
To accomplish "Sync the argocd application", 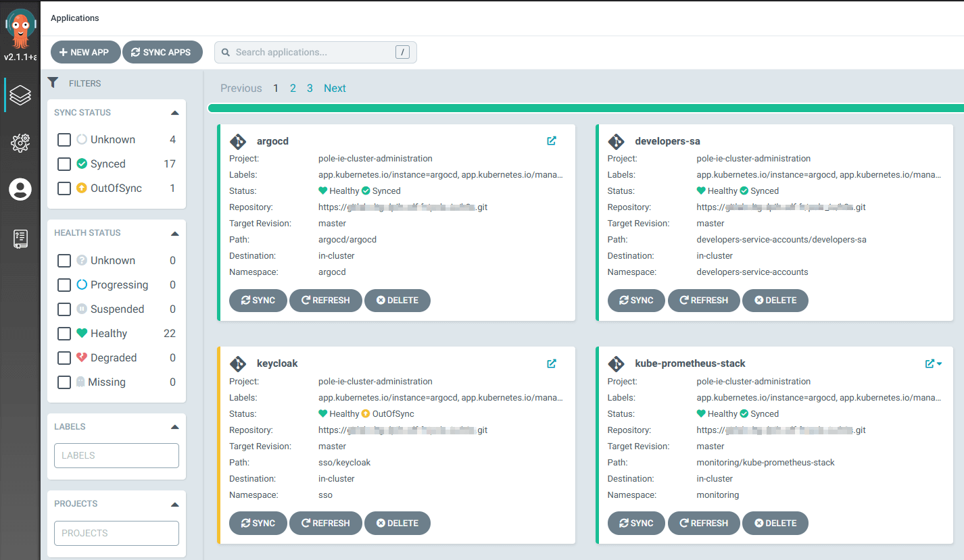I will tap(258, 301).
